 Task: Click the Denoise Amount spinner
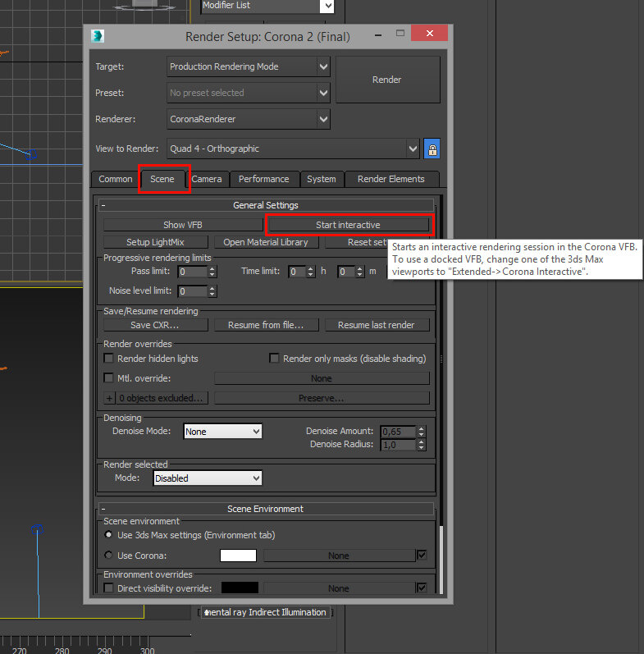click(x=422, y=432)
